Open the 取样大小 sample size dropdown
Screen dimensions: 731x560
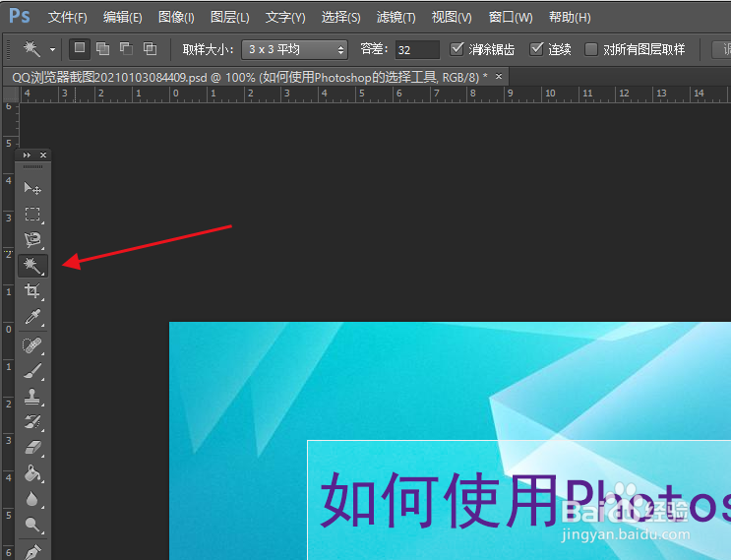tap(294, 49)
